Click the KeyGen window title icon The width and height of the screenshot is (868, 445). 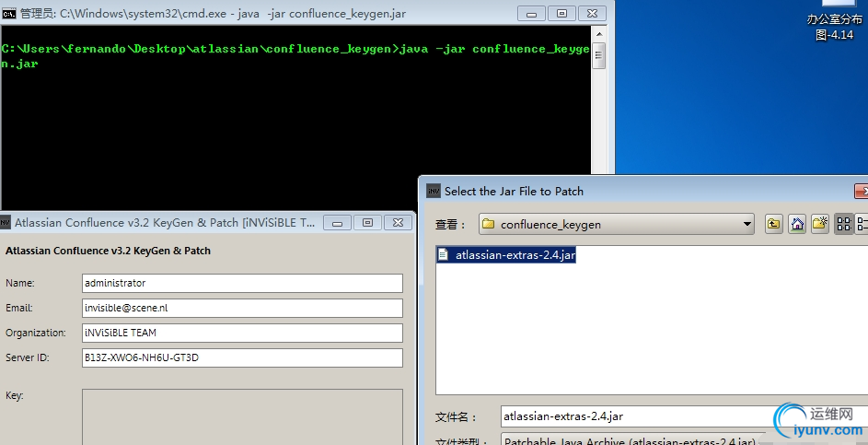(x=6, y=223)
